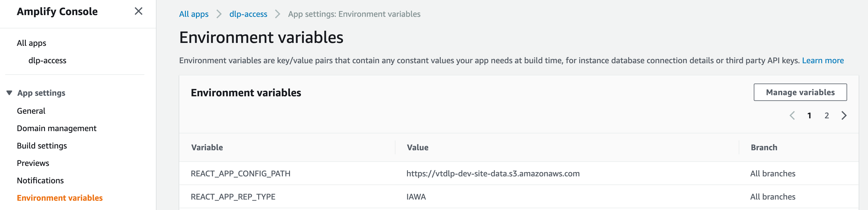Open General app settings
This screenshot has width=868, height=210.
tap(31, 111)
